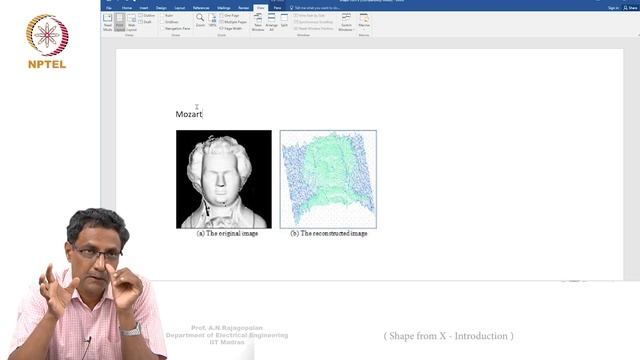Open the Review ribbon tab
Viewport: 640px width, 360px height.
[243, 8]
